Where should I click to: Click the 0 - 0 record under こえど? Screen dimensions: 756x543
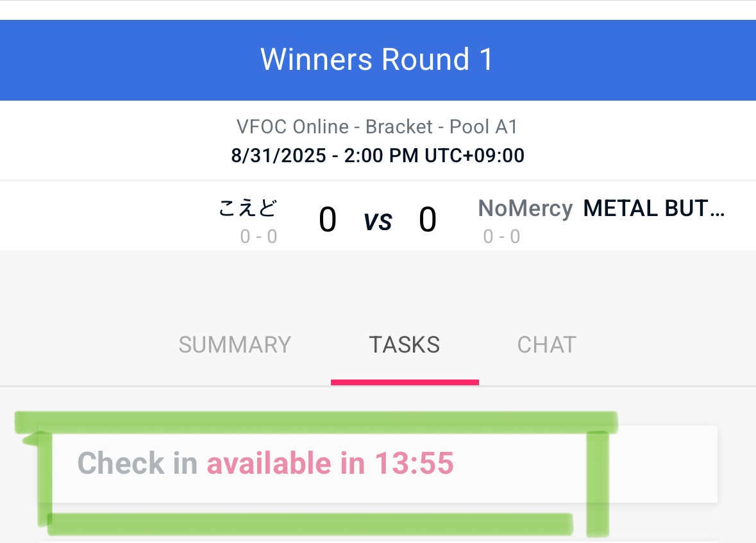pos(258,237)
